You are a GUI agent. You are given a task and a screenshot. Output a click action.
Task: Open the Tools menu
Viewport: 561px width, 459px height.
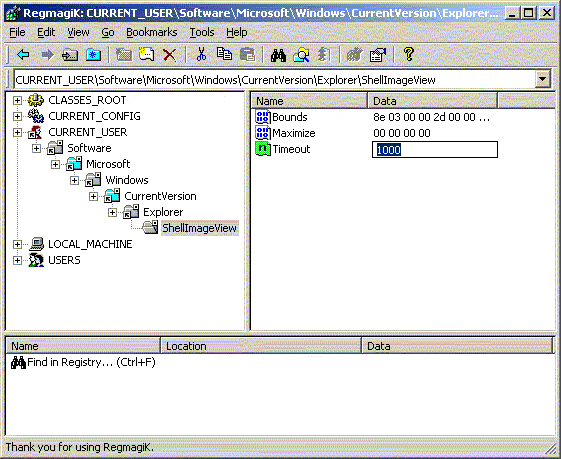(202, 32)
